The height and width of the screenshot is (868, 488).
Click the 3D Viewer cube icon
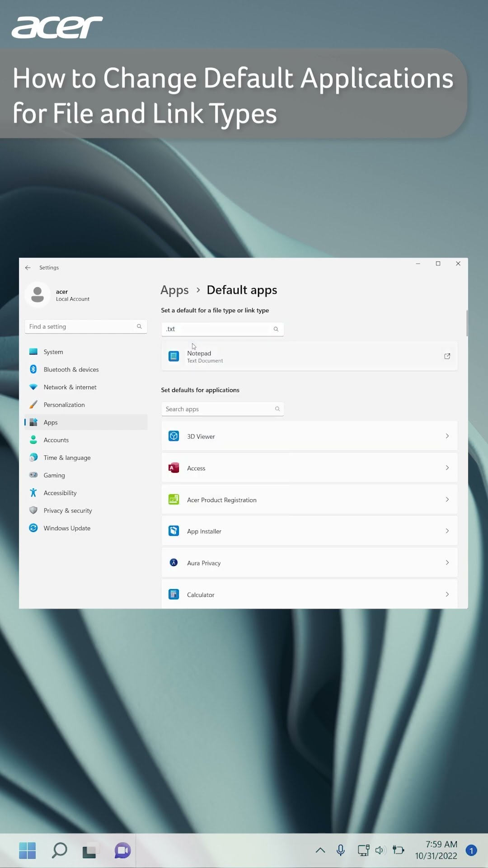[x=174, y=436]
